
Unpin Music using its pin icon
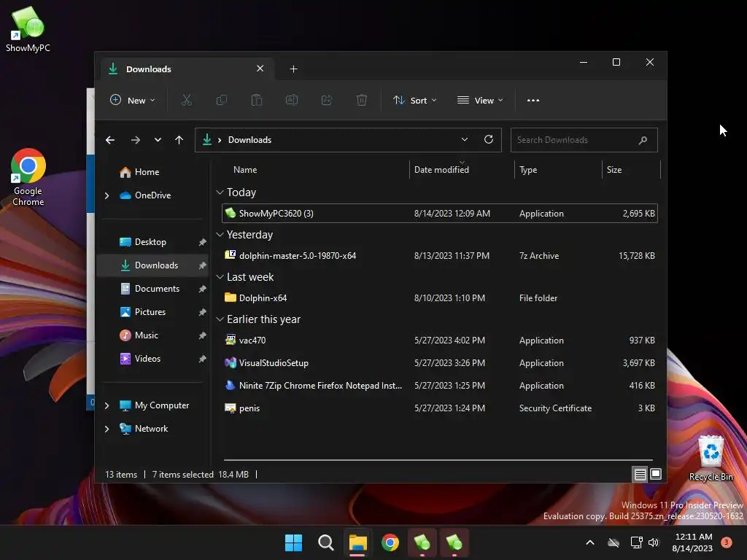(x=203, y=335)
